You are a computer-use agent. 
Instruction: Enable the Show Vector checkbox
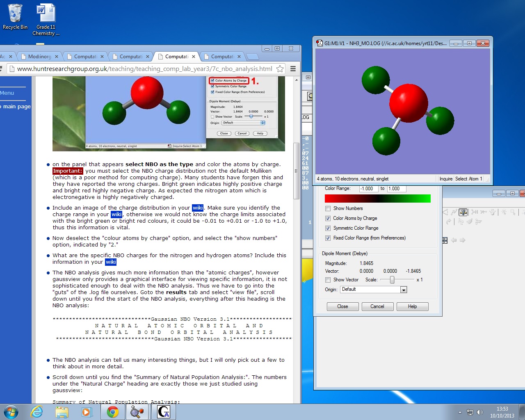click(328, 280)
